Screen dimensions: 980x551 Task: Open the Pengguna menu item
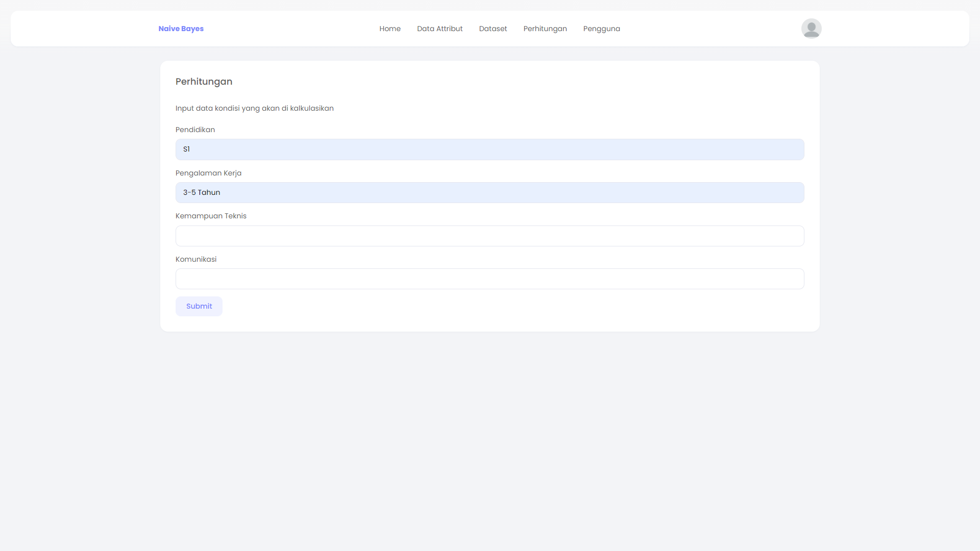tap(602, 29)
